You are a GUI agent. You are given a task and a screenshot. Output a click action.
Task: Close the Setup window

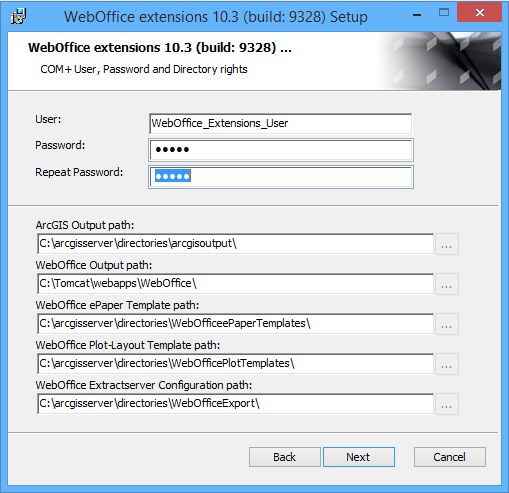point(479,12)
